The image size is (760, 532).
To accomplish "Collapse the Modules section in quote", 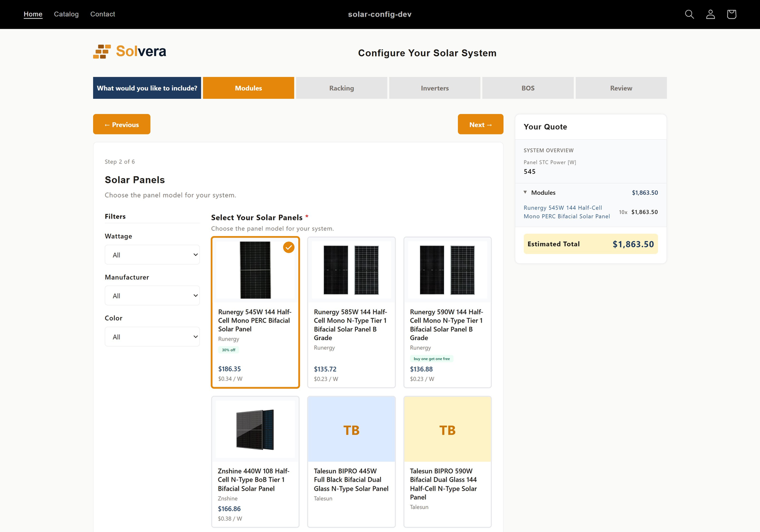I will point(525,192).
